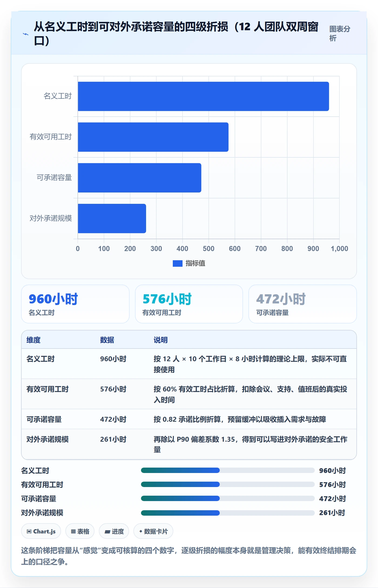Screen dimensions: 378x588
Task: Click 对外承诺规模 progress bar
Action: (228, 513)
